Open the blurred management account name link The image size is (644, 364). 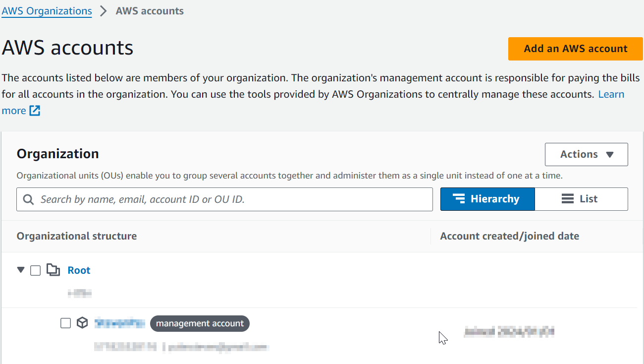pos(120,323)
